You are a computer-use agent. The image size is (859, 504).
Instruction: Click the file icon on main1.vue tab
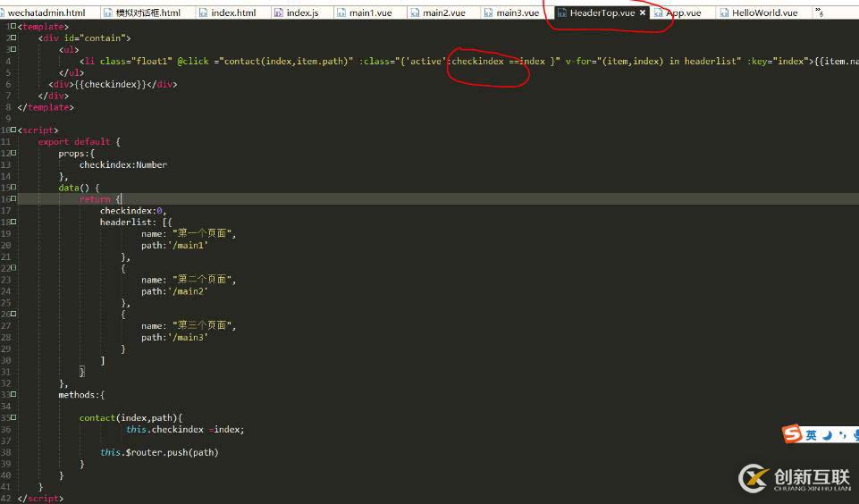(341, 13)
